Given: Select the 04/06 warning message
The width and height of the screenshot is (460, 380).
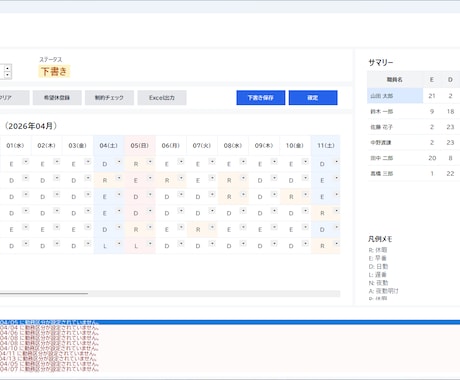Looking at the screenshot, I should point(49,333).
